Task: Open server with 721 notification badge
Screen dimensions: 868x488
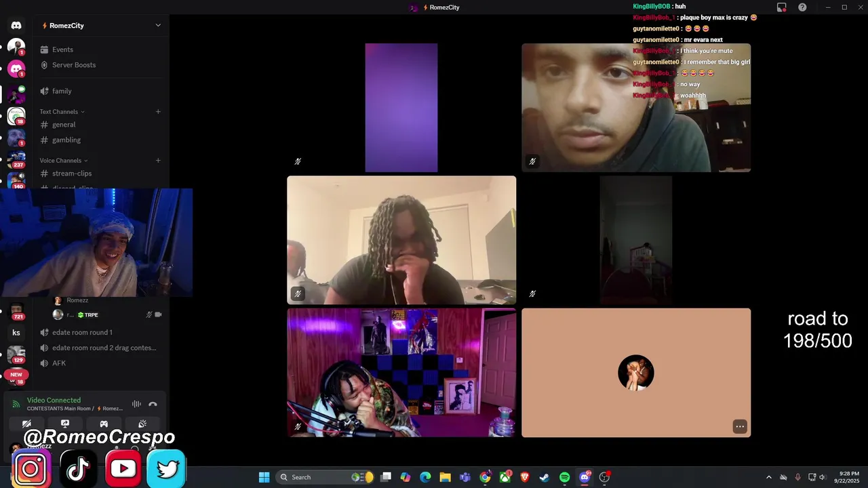Action: tap(16, 311)
